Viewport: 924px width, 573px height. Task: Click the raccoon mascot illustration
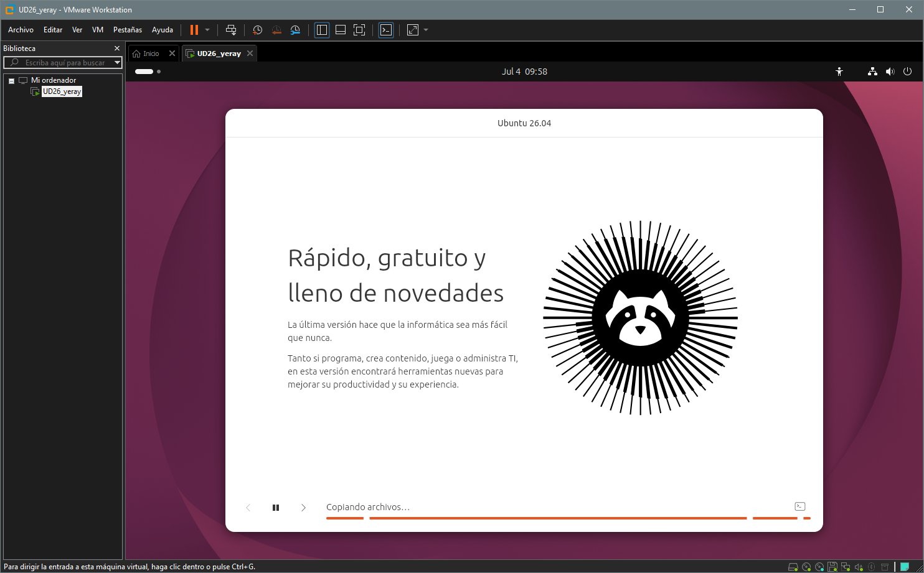640,317
